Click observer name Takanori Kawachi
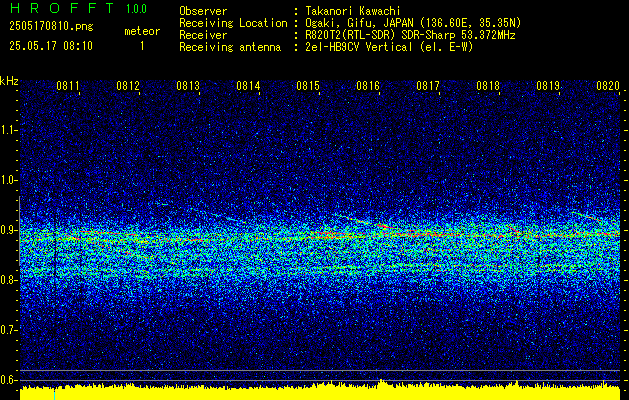The image size is (629, 400). pyautogui.click(x=352, y=11)
